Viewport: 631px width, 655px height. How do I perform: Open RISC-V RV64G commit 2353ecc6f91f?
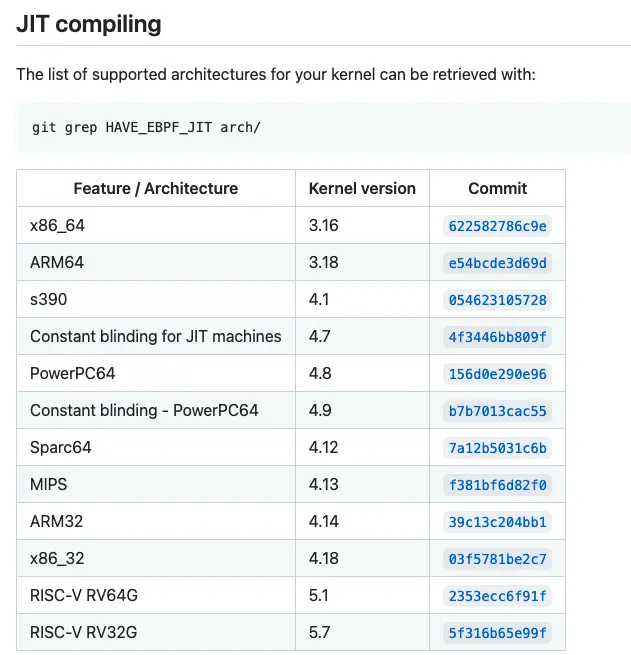coord(497,596)
